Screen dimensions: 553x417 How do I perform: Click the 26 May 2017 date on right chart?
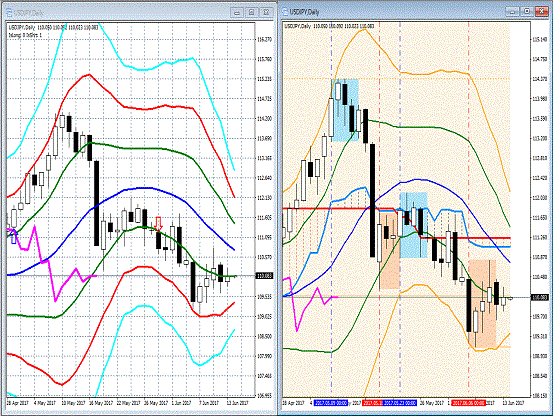pos(431,403)
